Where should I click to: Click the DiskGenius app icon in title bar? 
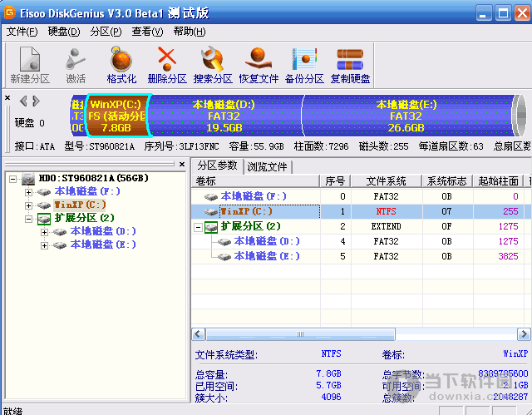(x=10, y=12)
